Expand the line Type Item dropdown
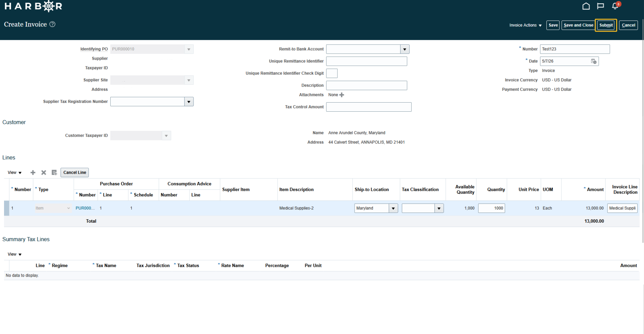 point(68,208)
